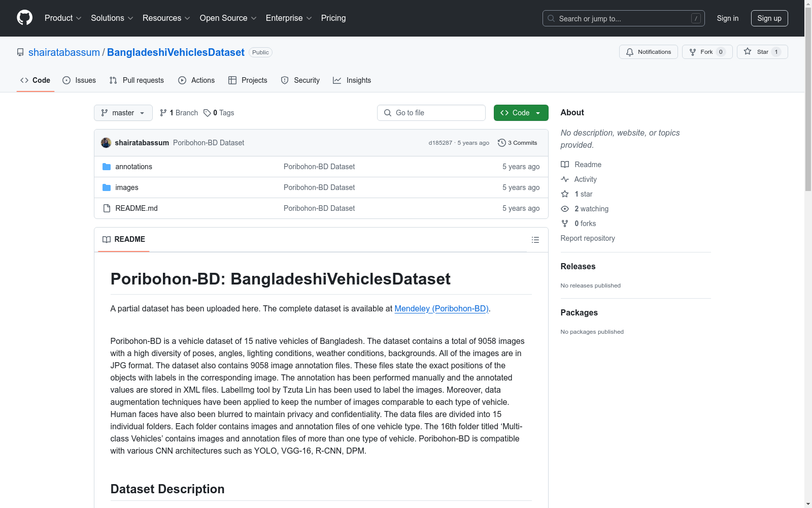812x508 pixels.
Task: Click the README.md file icon
Action: tap(107, 208)
